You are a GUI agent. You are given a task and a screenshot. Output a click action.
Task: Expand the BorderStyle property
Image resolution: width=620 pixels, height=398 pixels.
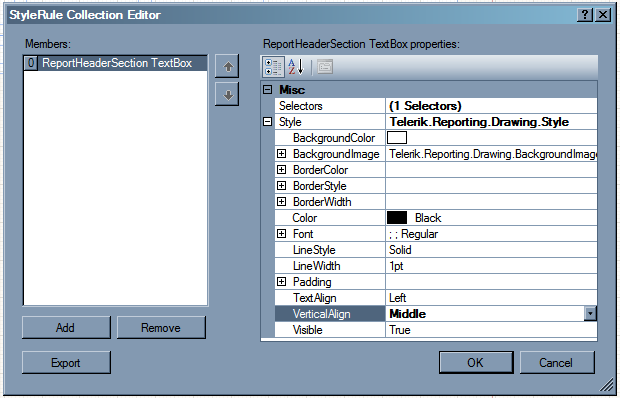tap(281, 186)
